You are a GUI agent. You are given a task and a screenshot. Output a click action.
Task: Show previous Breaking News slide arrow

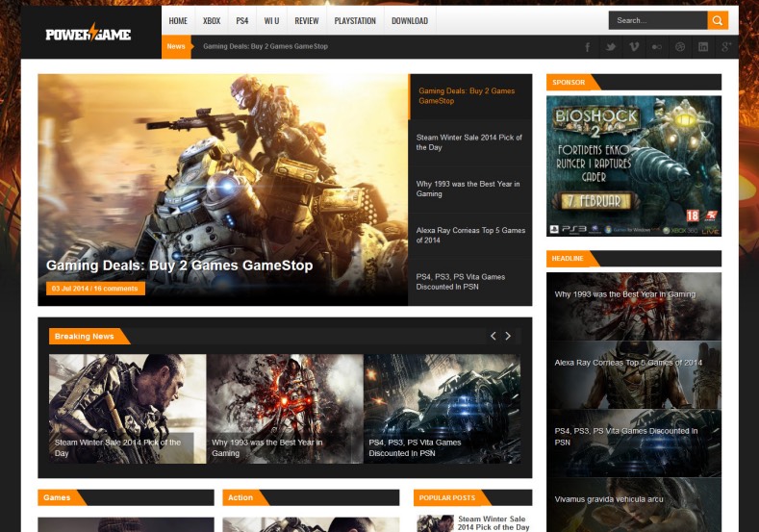coord(493,336)
